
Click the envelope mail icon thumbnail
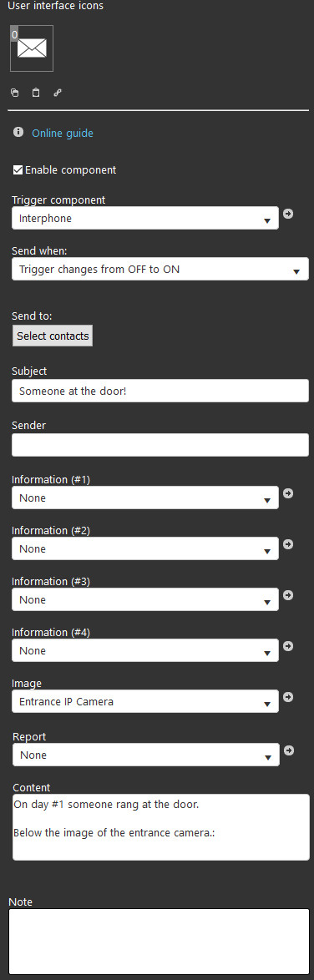[32, 48]
